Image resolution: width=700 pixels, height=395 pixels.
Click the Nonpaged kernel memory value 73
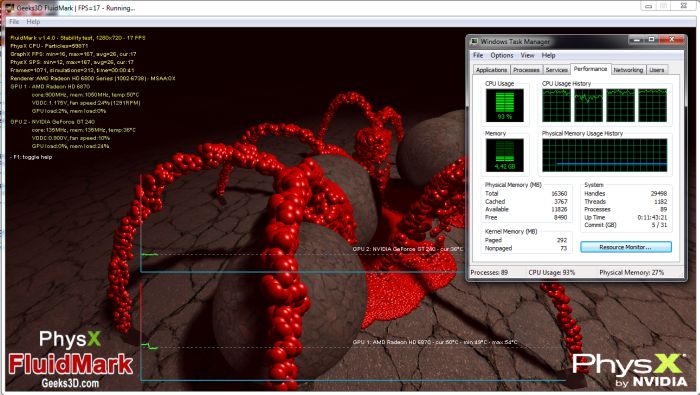point(563,248)
